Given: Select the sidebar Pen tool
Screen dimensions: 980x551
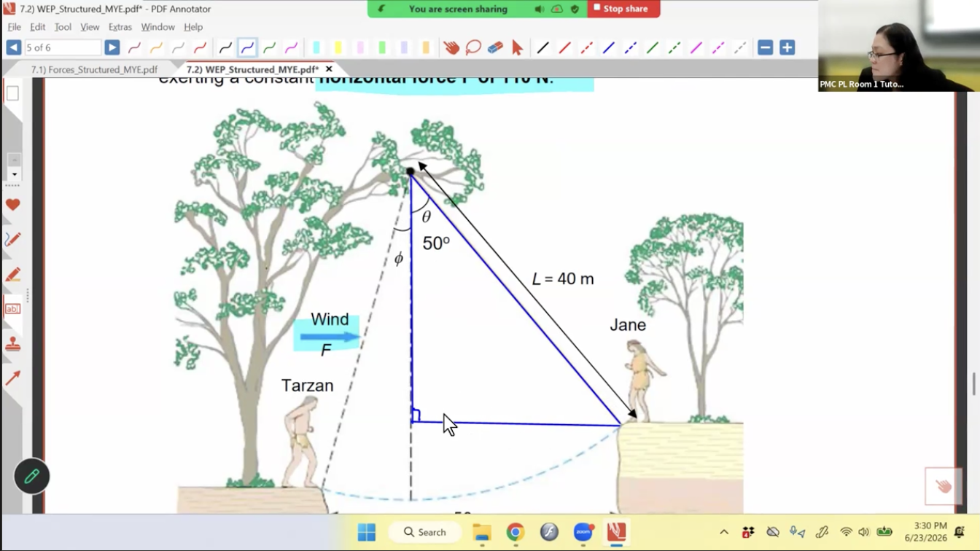Looking at the screenshot, I should tap(12, 239).
